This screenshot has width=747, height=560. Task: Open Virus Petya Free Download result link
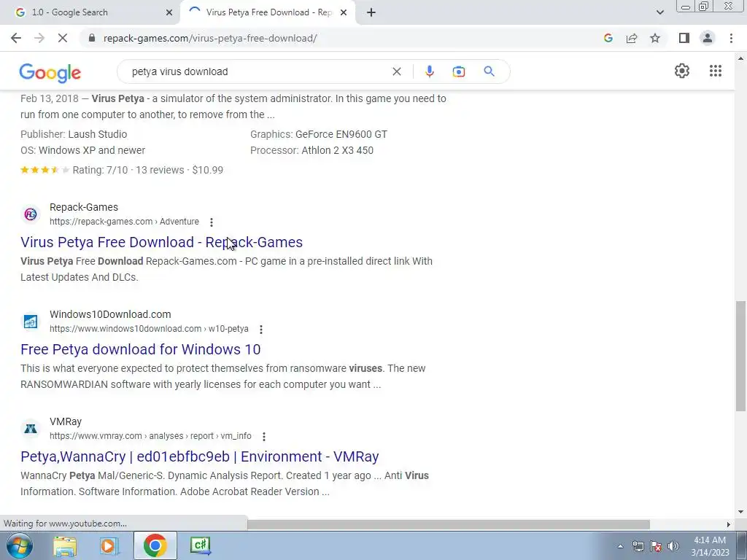pos(161,242)
